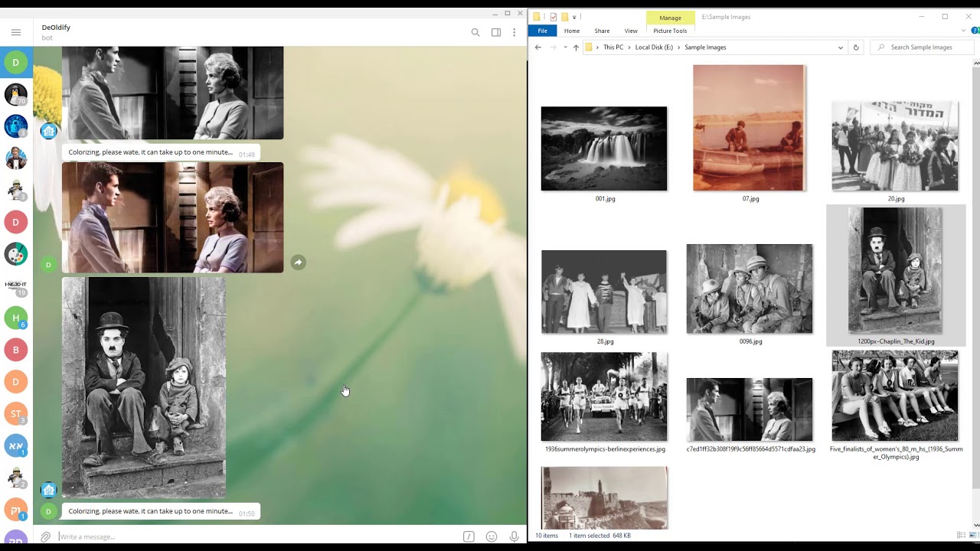
Task: Click Properties icon in Explorer quick access toolbar
Action: click(554, 17)
